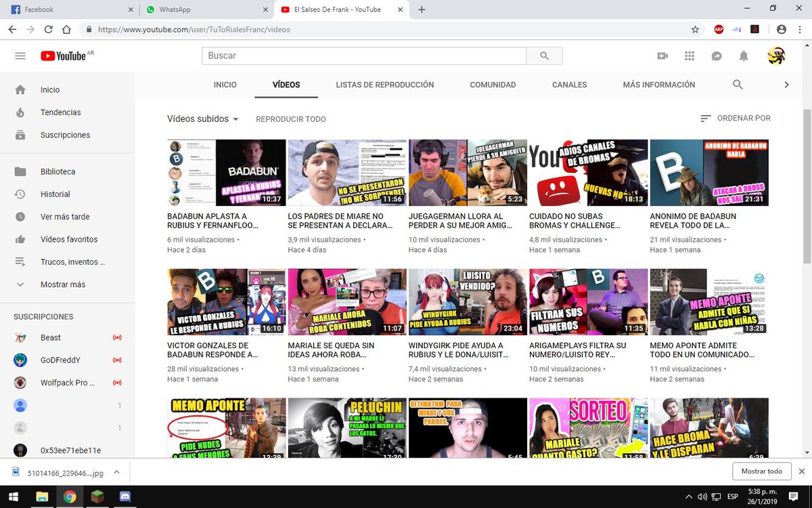Click the Mostrar todo downloads button
This screenshot has width=812, height=508.
(x=762, y=471)
